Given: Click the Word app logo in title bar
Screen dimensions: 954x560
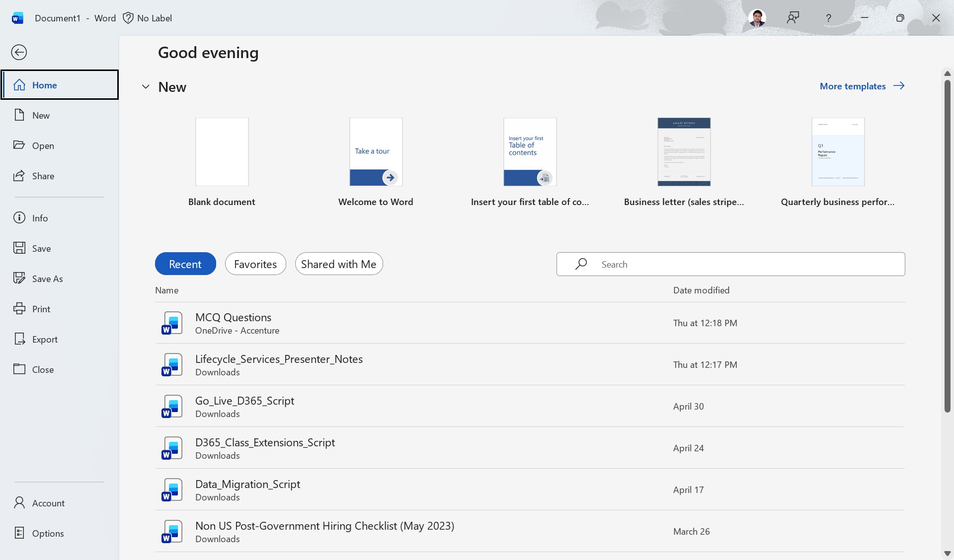Looking at the screenshot, I should point(17,18).
